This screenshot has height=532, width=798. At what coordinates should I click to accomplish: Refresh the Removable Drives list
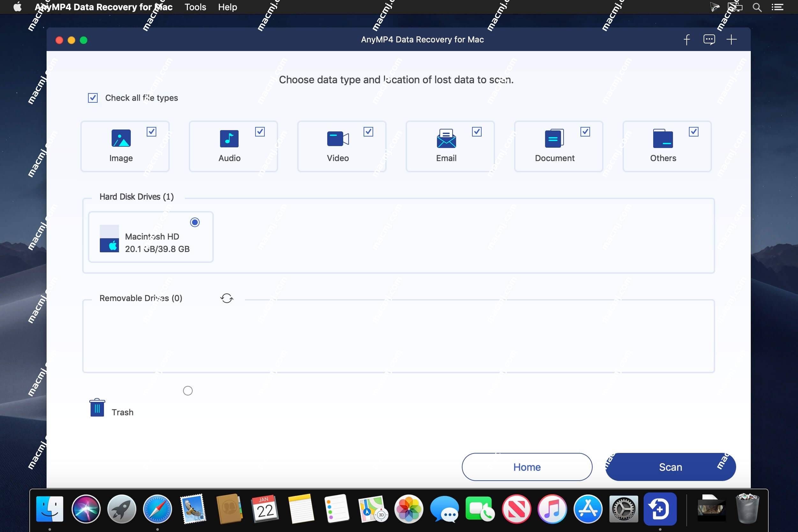tap(226, 298)
